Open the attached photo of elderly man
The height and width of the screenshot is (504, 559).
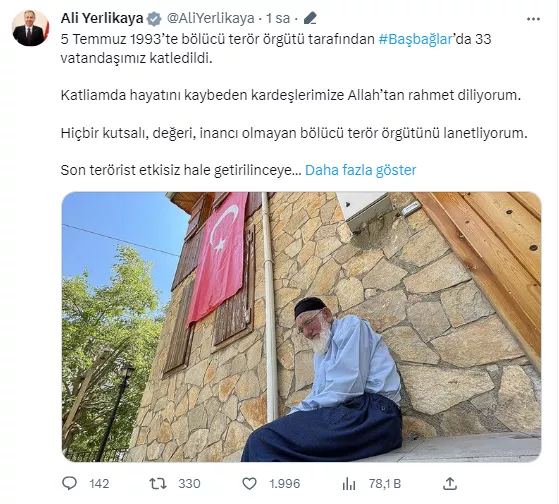pyautogui.click(x=302, y=327)
